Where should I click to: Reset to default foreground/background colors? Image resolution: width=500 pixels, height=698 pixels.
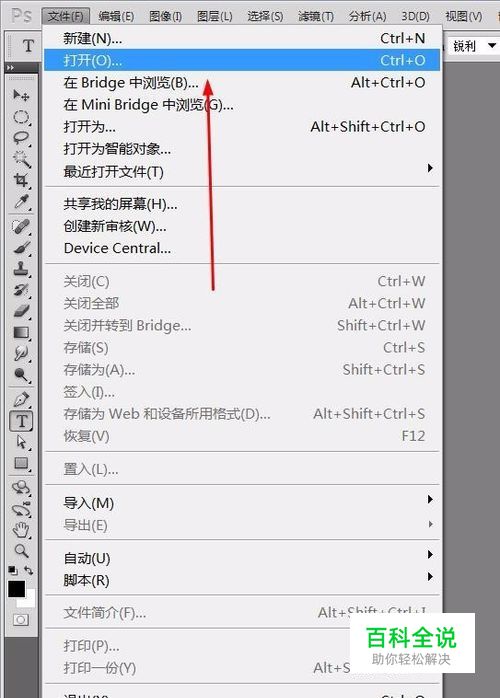coord(13,570)
